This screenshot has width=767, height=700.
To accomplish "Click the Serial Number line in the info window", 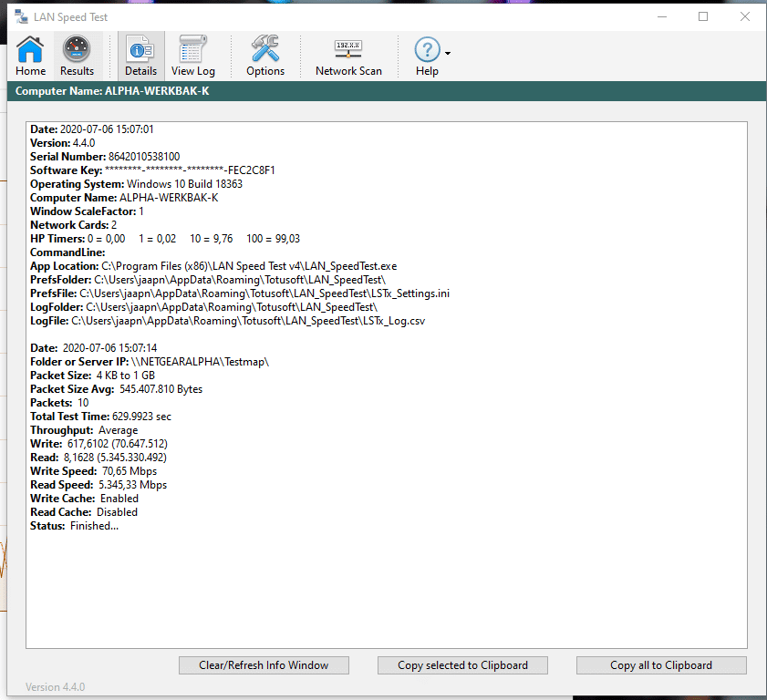I will pos(105,157).
